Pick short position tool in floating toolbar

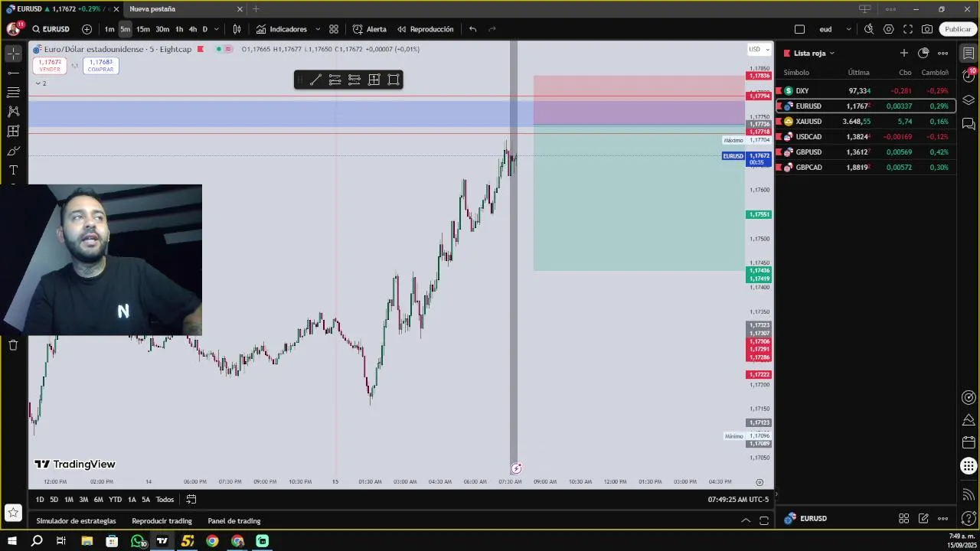click(x=354, y=80)
